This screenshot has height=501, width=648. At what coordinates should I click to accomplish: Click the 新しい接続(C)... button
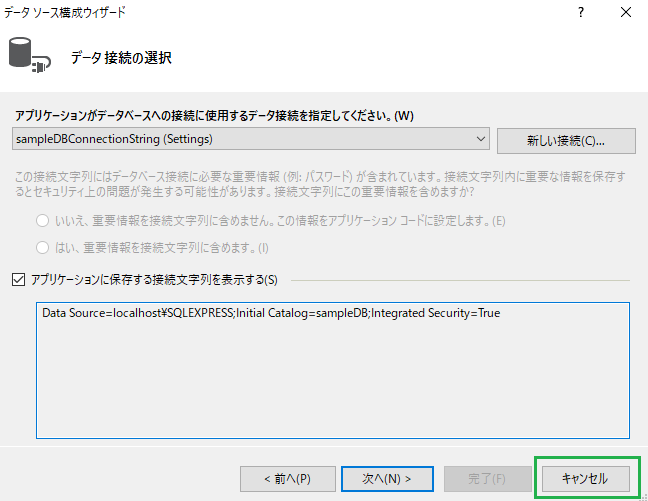[566, 141]
